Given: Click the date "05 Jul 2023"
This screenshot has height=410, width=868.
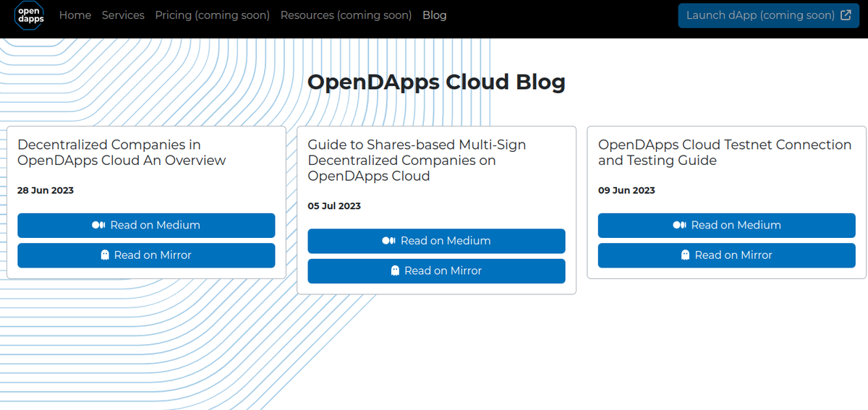Looking at the screenshot, I should (334, 206).
